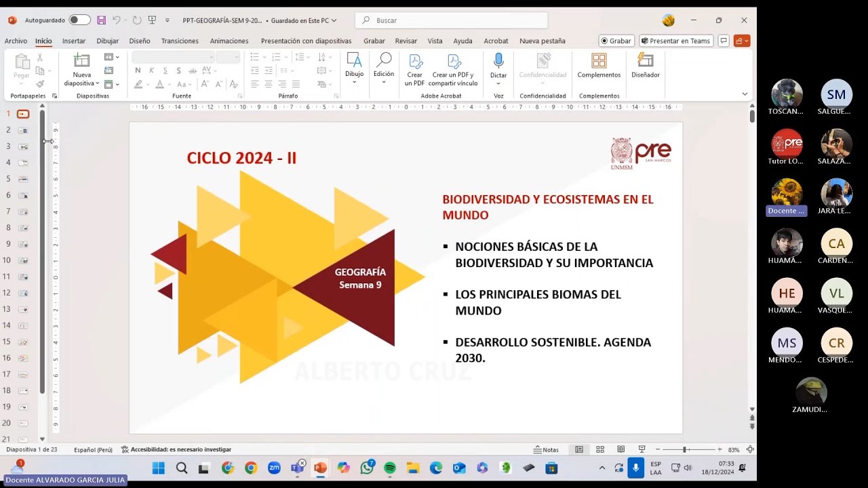Click the Windows Start button
868x488 pixels.
coord(159,468)
